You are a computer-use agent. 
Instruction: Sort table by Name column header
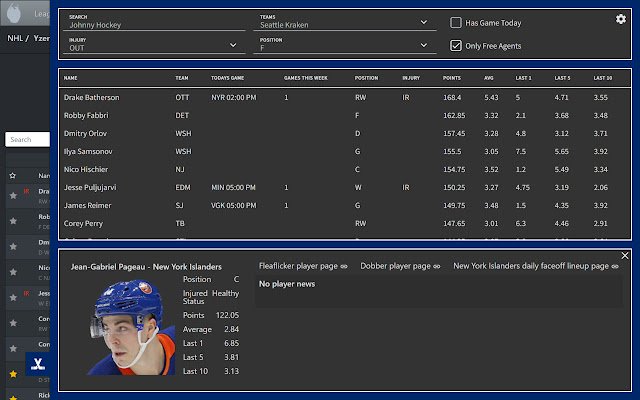[70, 78]
